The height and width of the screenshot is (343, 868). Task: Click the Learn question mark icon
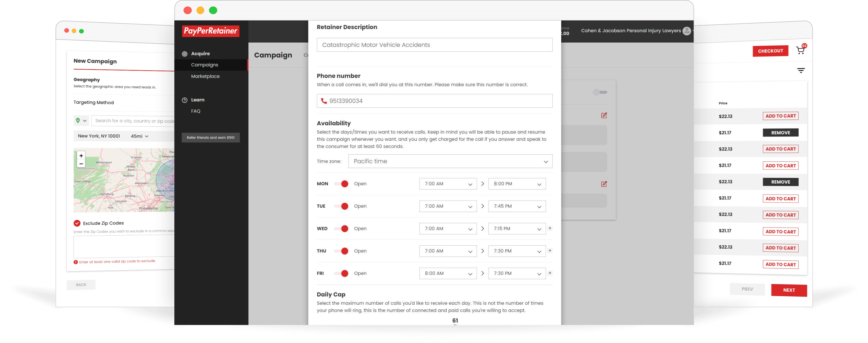click(185, 100)
